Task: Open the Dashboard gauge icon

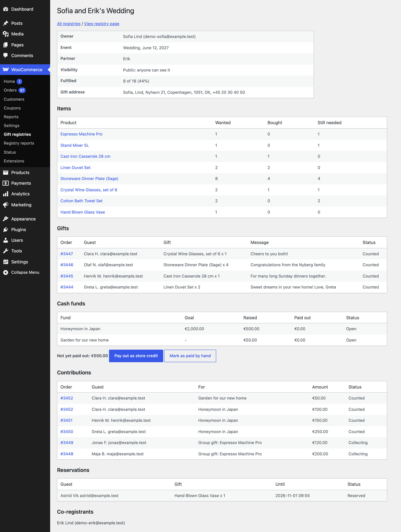Action: pyautogui.click(x=6, y=9)
